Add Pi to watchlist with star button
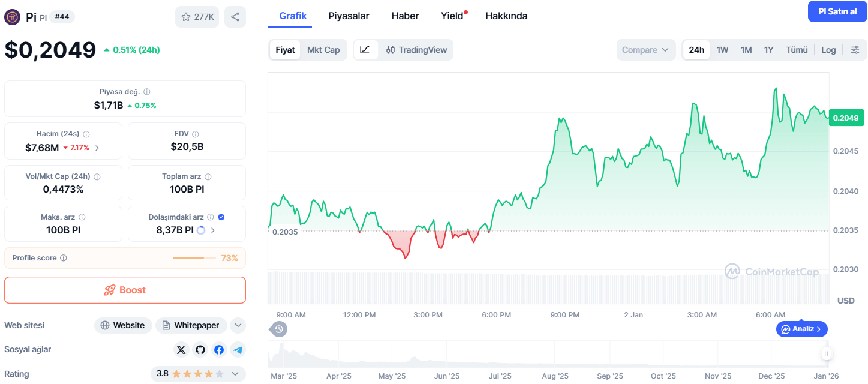Viewport: 868px width, 384px height. 197,17
